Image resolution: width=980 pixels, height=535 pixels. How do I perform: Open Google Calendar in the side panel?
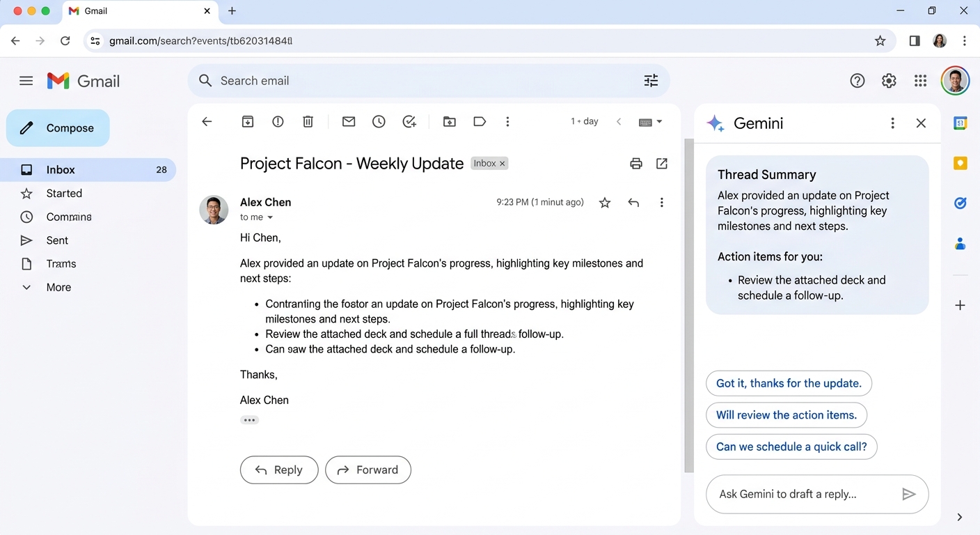961,123
